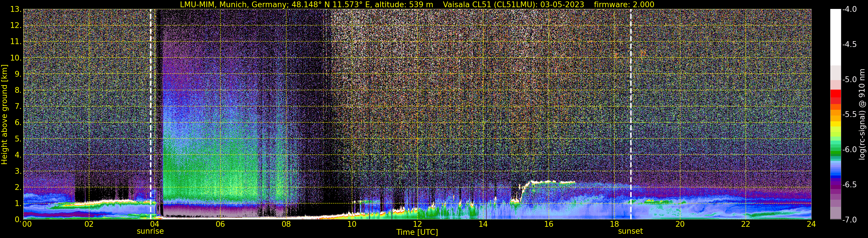Click the '-5.0' colorbar tick label
Image resolution: width=868 pixels, height=238 pixels.
[849, 80]
